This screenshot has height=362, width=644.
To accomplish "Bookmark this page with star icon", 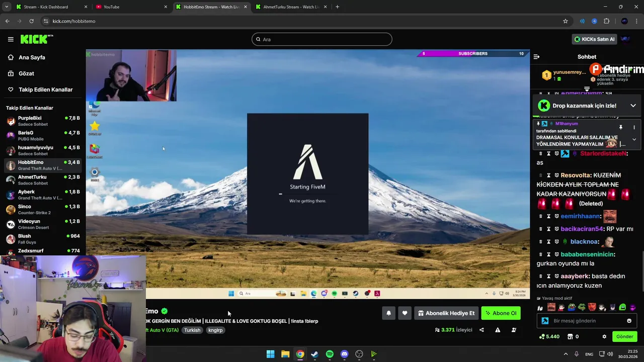I will coord(566,21).
